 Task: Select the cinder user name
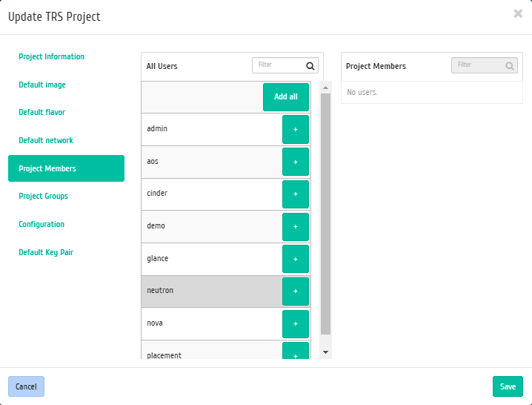[x=157, y=194]
